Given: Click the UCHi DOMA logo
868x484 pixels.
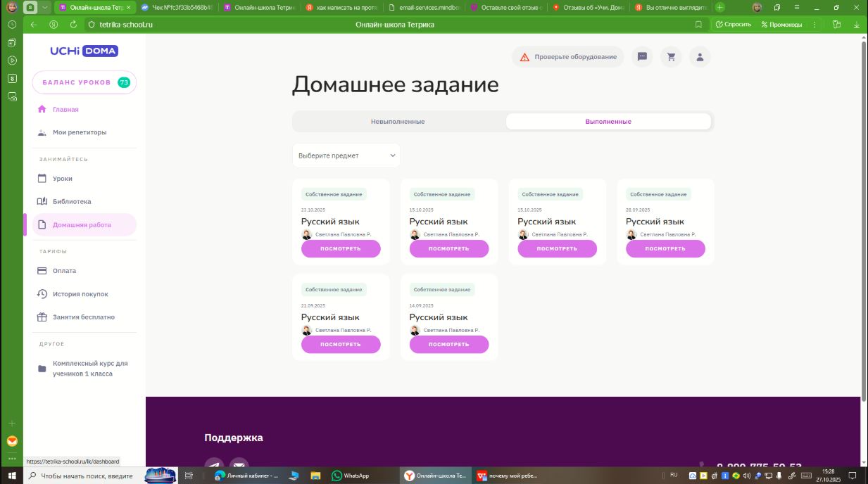Looking at the screenshot, I should [84, 51].
